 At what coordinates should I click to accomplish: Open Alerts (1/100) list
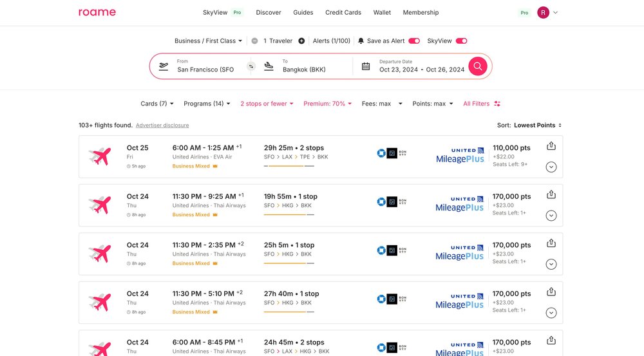tap(332, 41)
